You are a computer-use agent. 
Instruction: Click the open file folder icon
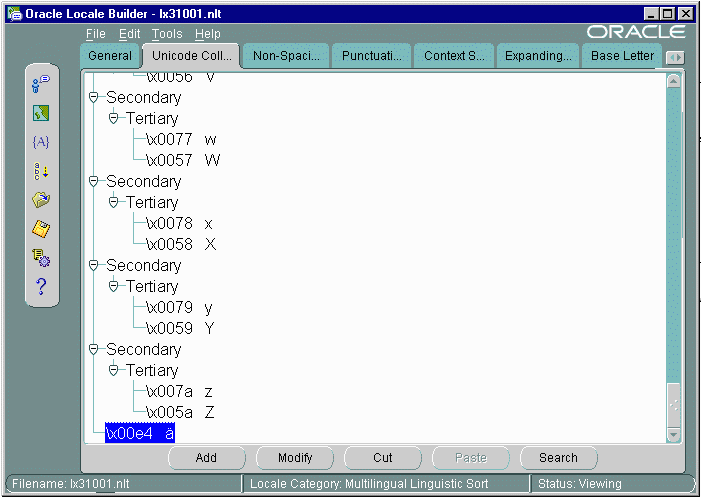pos(41,200)
